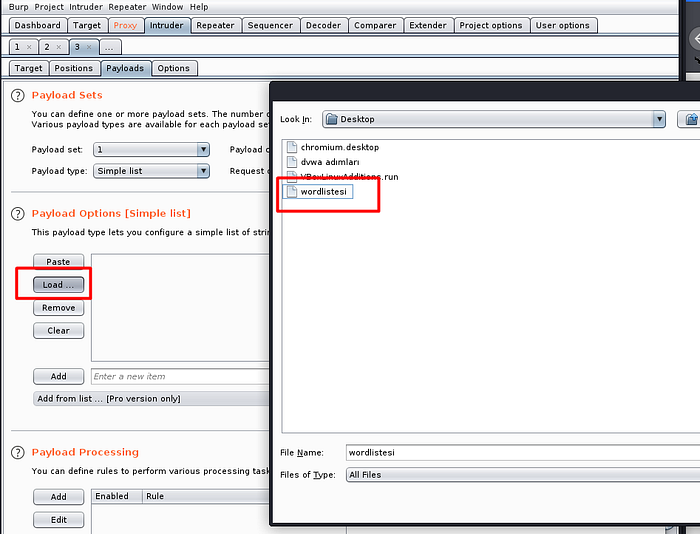This screenshot has height=534, width=700.
Task: Open the Intruder Options sub-tab
Action: tap(174, 68)
